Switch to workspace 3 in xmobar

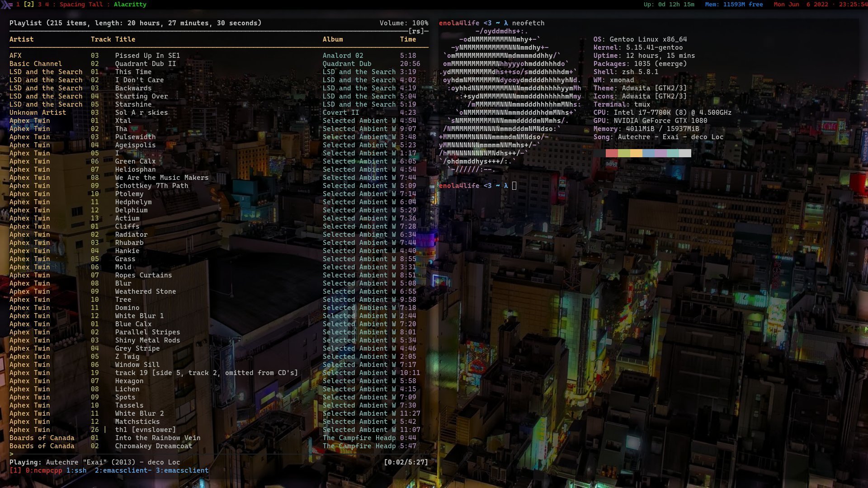(40, 5)
